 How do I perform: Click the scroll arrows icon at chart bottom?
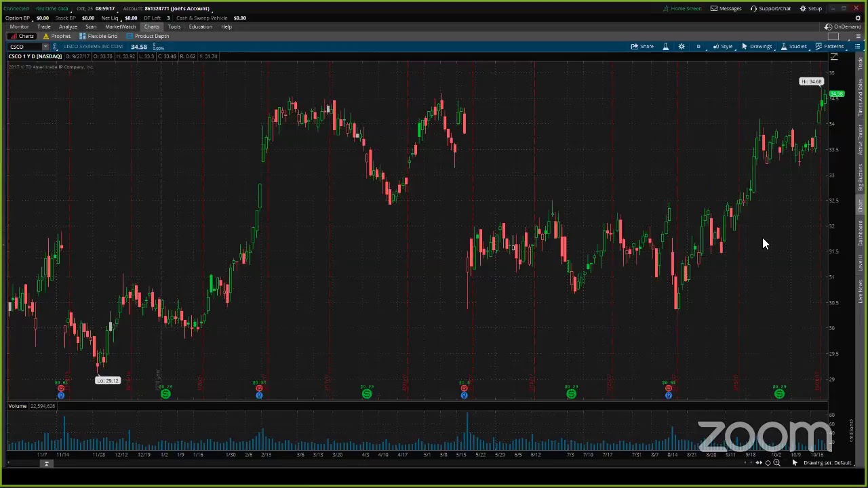point(759,463)
